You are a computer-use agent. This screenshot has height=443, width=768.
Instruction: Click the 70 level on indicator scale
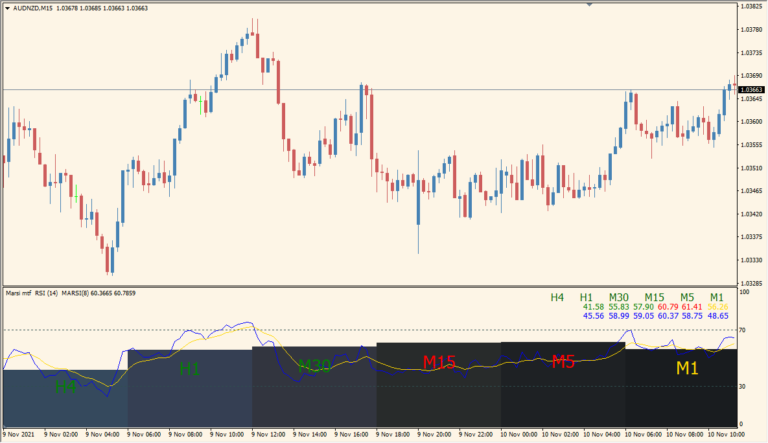tap(744, 329)
